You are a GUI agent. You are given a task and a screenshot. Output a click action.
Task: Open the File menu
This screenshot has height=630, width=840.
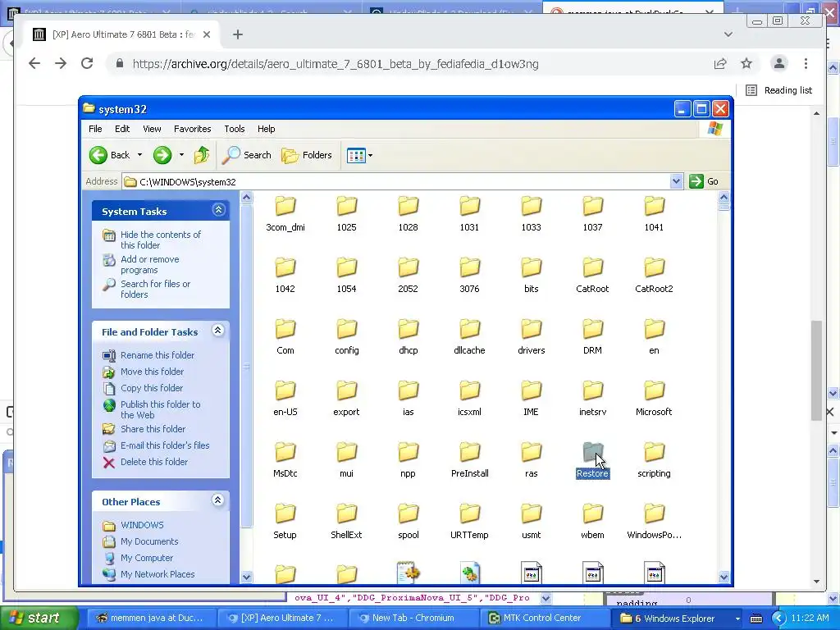pyautogui.click(x=95, y=129)
